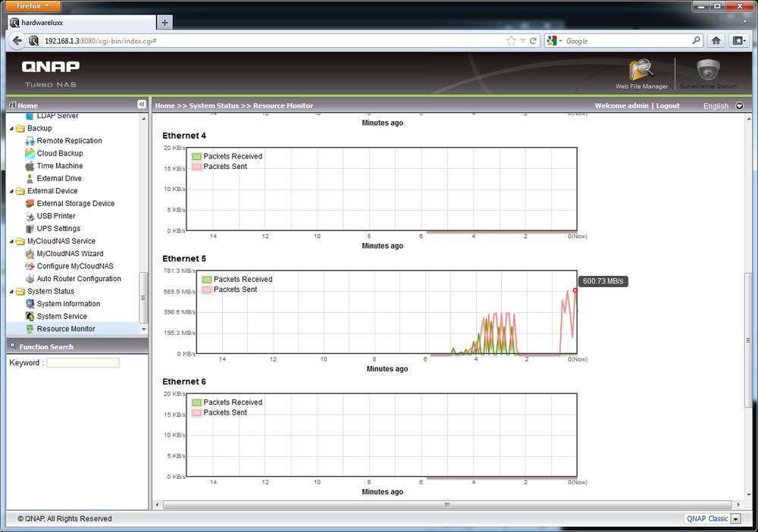The image size is (758, 532).
Task: Collapse the sidebar with double-arrow icon
Action: [x=141, y=105]
